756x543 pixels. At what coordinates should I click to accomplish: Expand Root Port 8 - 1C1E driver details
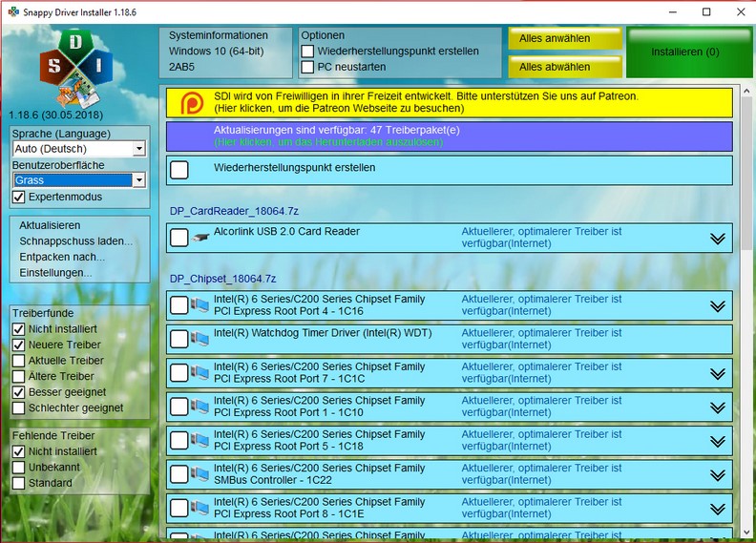click(718, 509)
